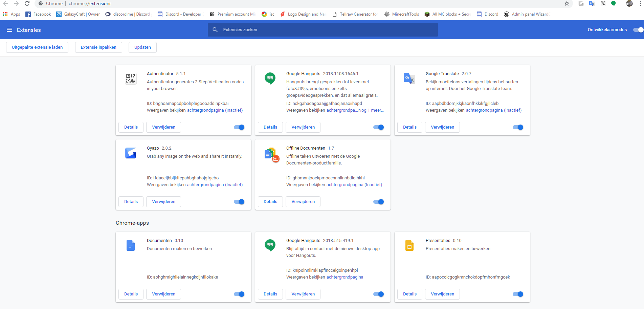Click the Google Translate extension icon
The image size is (644, 309).
pyautogui.click(x=409, y=79)
